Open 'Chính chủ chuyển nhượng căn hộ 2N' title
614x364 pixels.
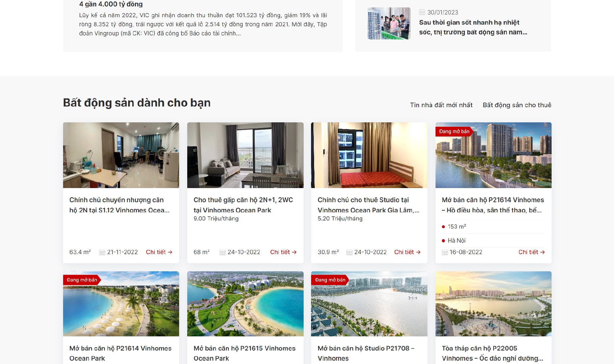pos(119,205)
